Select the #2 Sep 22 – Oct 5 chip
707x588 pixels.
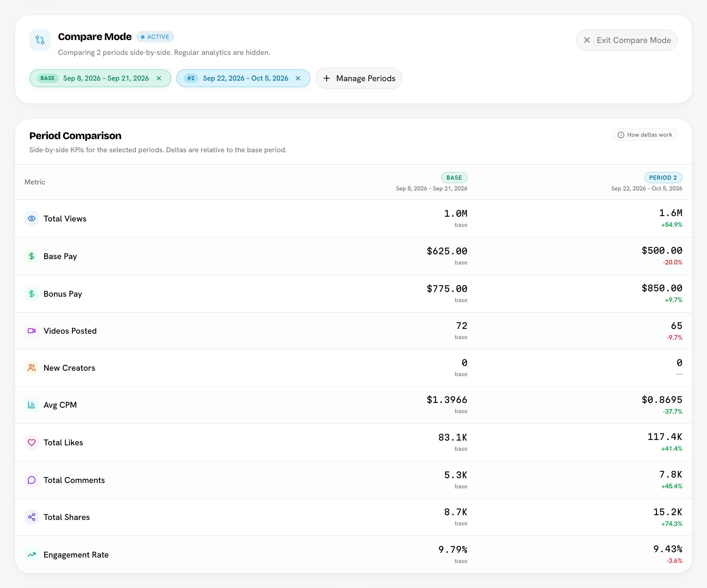pos(243,78)
